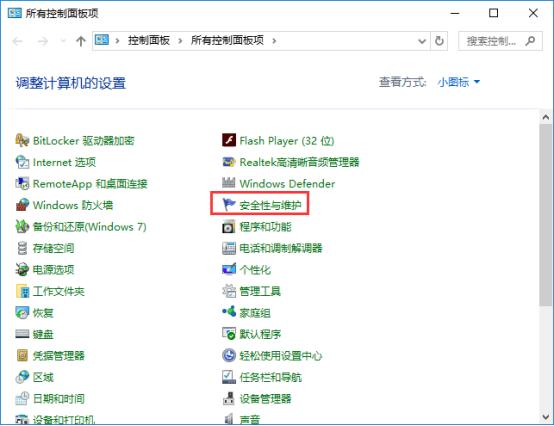Click the 恢复 icon

click(22, 313)
